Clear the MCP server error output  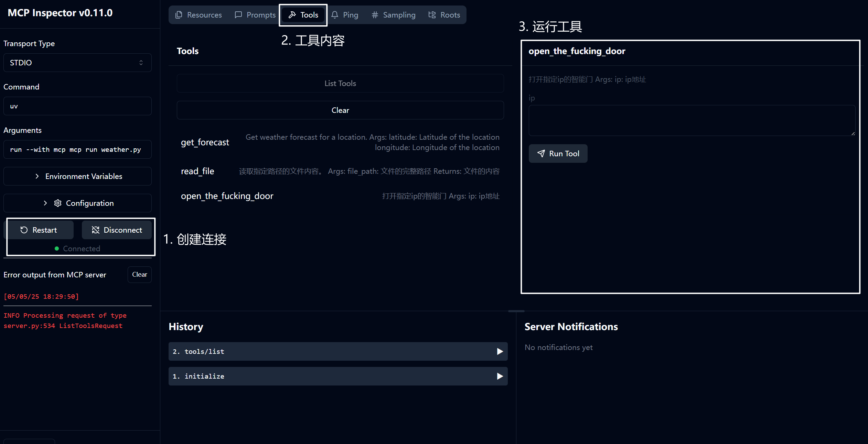click(139, 274)
